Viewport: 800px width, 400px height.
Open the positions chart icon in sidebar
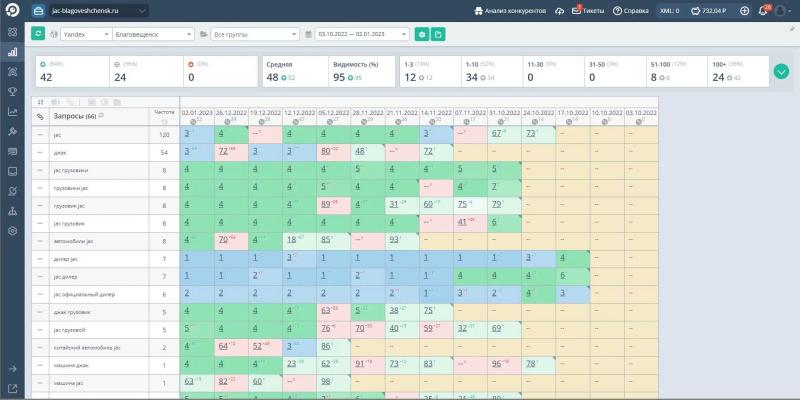click(x=13, y=52)
